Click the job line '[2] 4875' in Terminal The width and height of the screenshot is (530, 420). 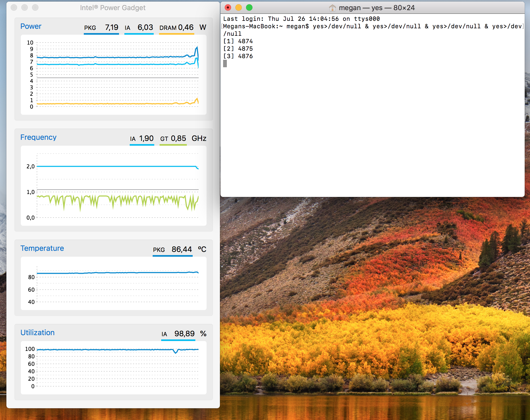click(x=238, y=49)
